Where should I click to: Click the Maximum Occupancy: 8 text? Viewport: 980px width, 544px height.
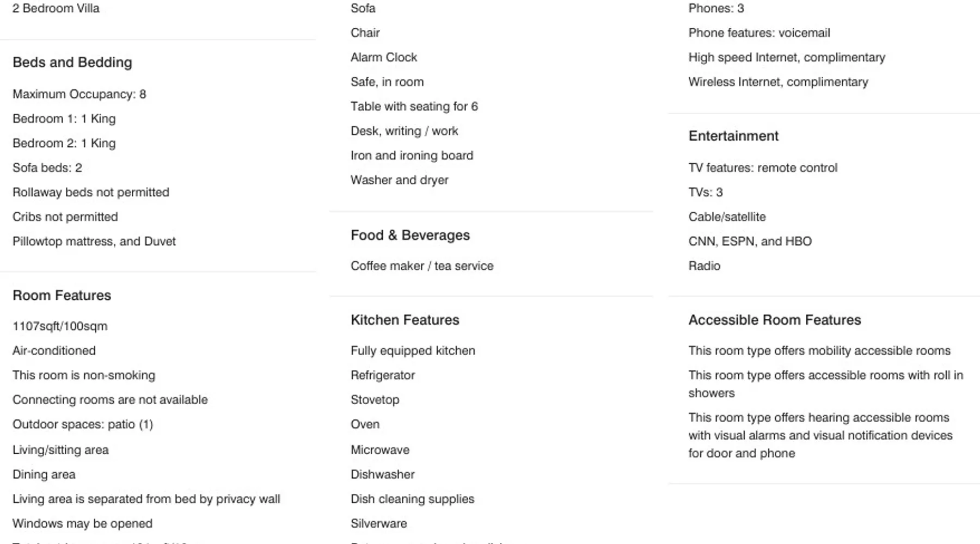[x=79, y=94]
